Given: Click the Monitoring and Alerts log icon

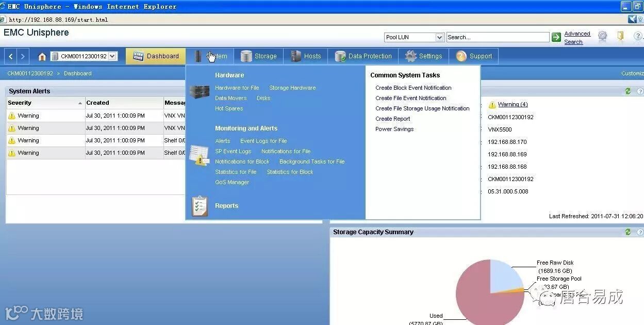Looking at the screenshot, I should click(199, 155).
